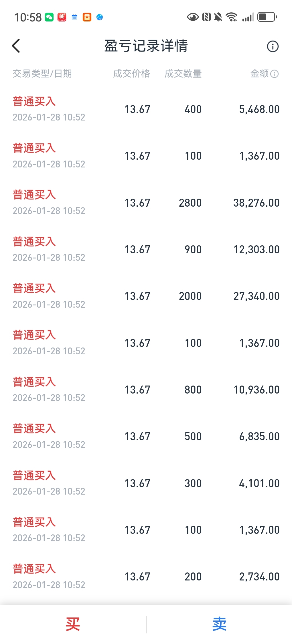Tap the small info icon next to 金额
The height and width of the screenshot is (644, 292).
click(x=274, y=74)
